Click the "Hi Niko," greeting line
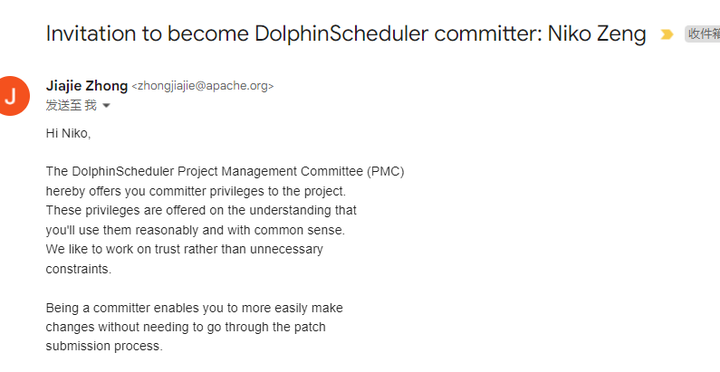This screenshot has width=720, height=372. coord(68,134)
